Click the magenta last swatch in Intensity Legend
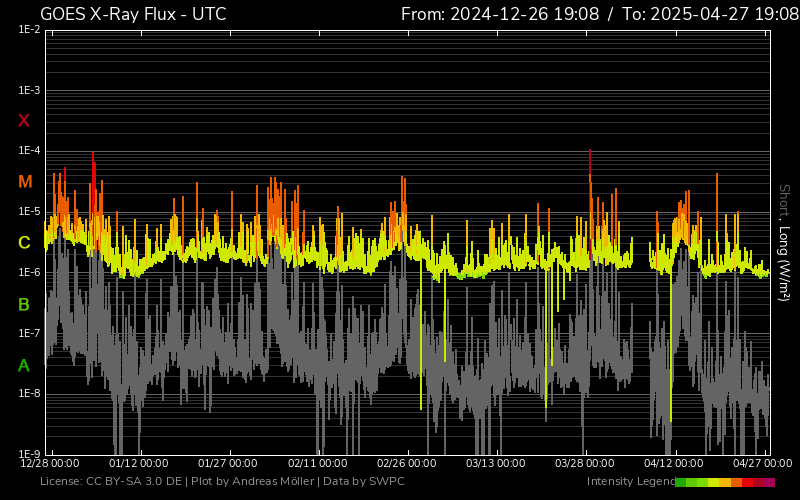Screen dimensions: 800x500 [769, 482]
